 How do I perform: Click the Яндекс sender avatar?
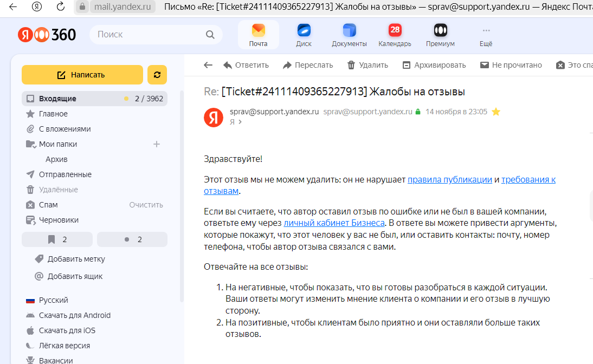(x=214, y=117)
